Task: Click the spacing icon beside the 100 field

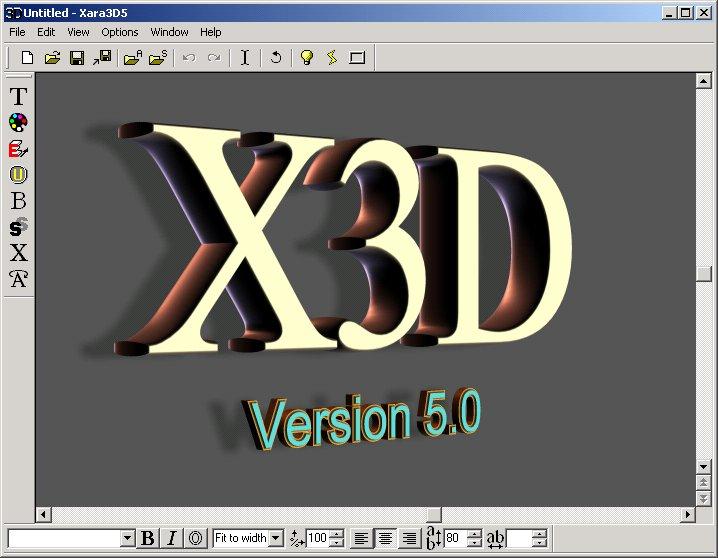Action: click(x=297, y=538)
